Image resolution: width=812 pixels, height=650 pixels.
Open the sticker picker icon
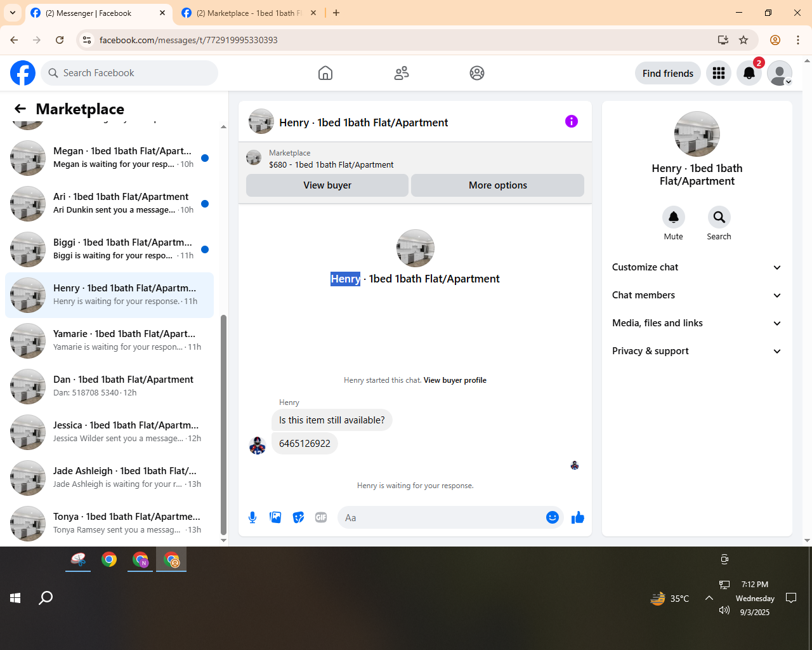[298, 517]
